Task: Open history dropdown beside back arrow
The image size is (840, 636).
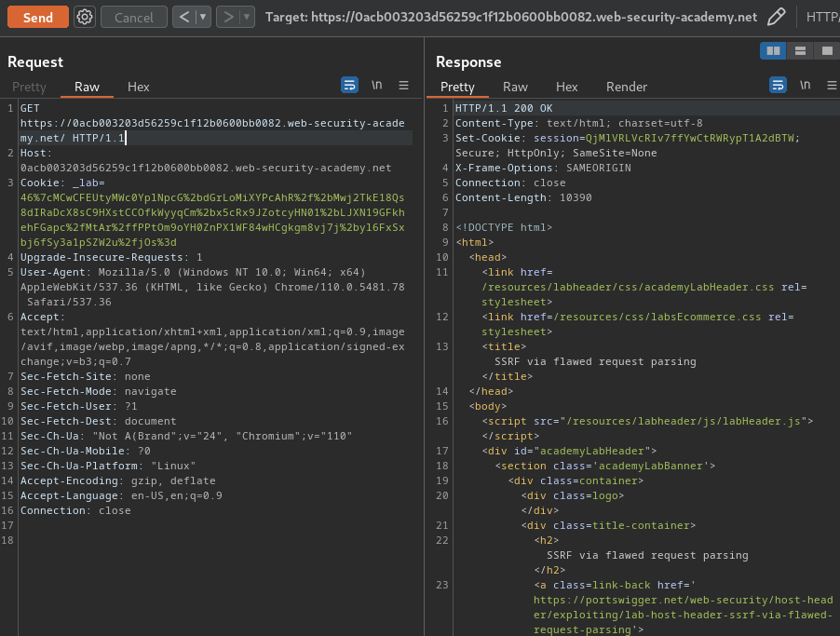Action: [x=203, y=17]
